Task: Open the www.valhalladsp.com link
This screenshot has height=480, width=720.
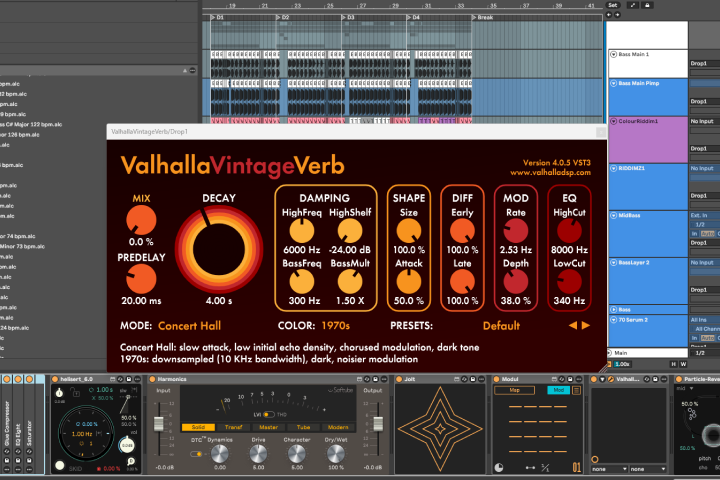Action: click(551, 173)
